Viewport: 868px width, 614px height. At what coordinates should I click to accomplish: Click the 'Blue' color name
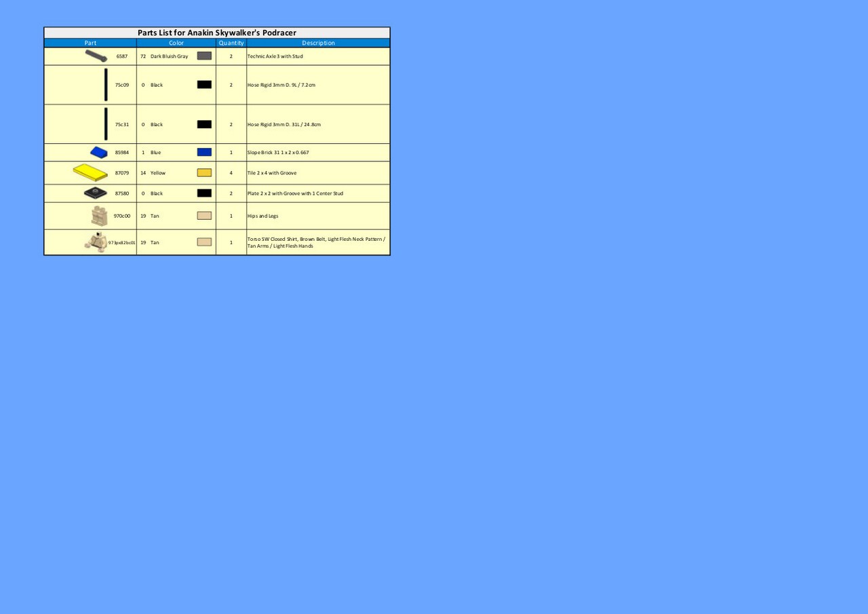click(156, 153)
